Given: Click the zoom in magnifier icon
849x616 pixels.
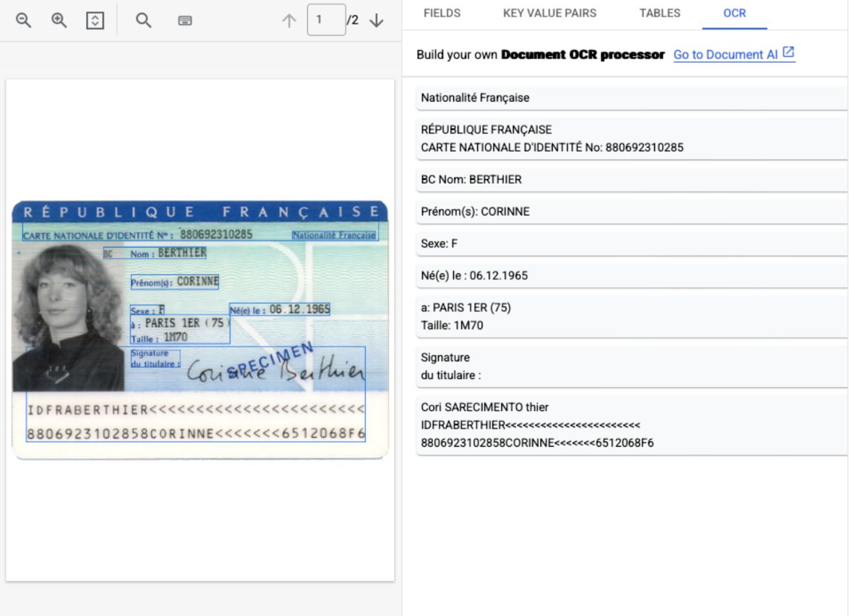Looking at the screenshot, I should [59, 20].
